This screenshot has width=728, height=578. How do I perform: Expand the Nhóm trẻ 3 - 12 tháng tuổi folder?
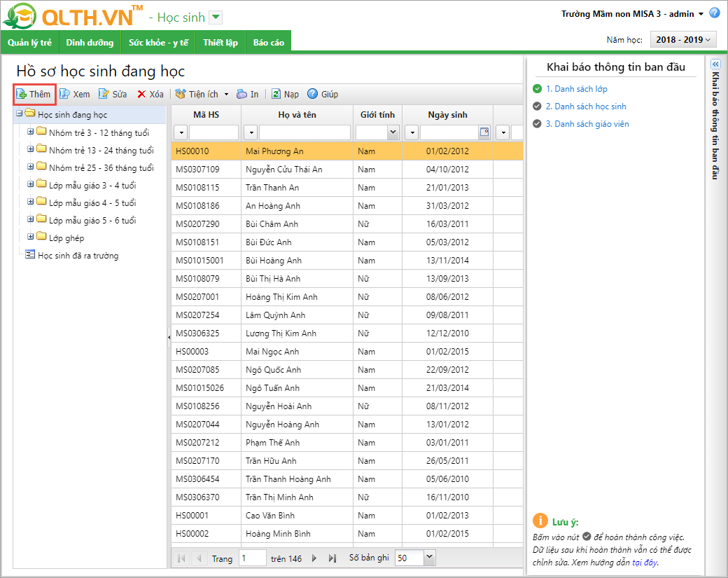tap(30, 132)
